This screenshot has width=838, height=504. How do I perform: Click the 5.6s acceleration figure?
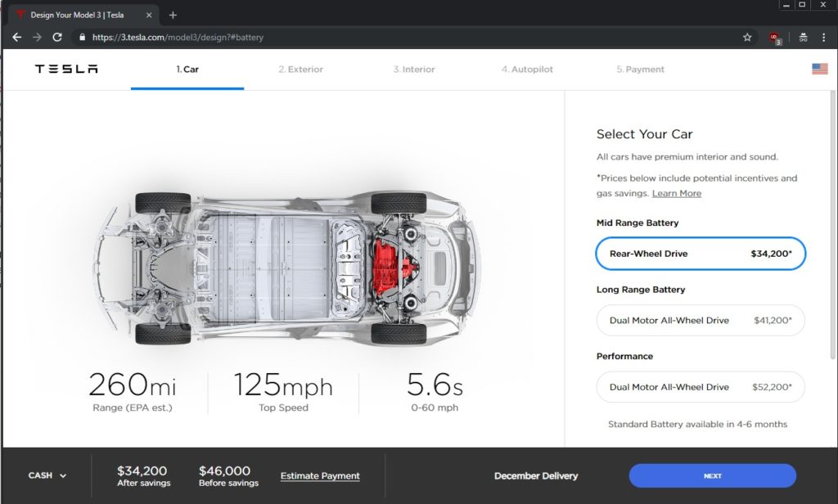435,385
